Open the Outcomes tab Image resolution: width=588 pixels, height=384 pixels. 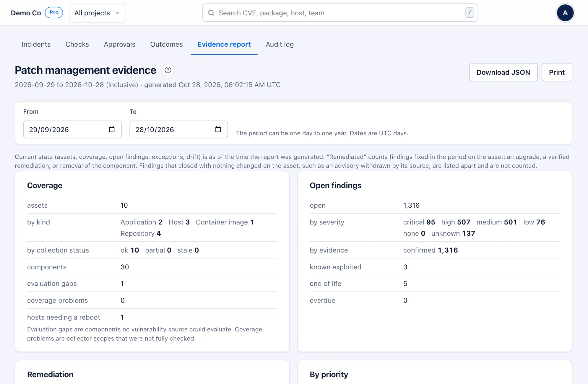(x=166, y=44)
